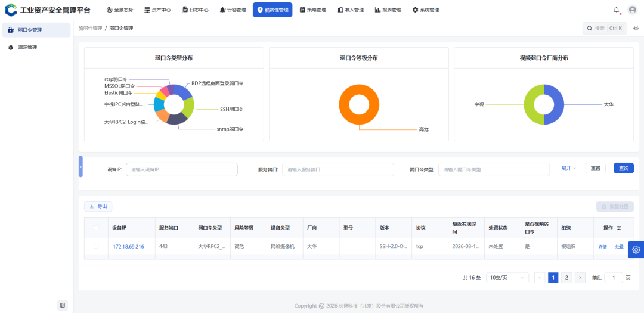Viewport: 644px width, 313px height.
Task: Select the header select-all checkbox
Action: (x=96, y=228)
